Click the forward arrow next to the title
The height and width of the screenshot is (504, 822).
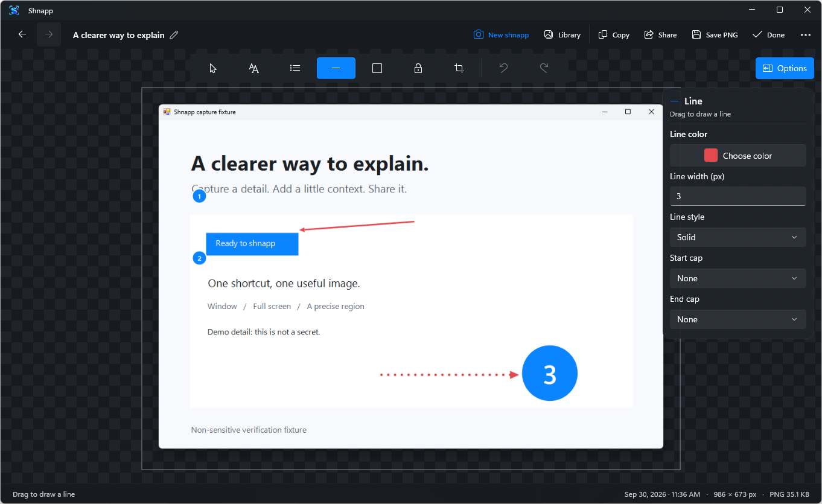pos(49,34)
